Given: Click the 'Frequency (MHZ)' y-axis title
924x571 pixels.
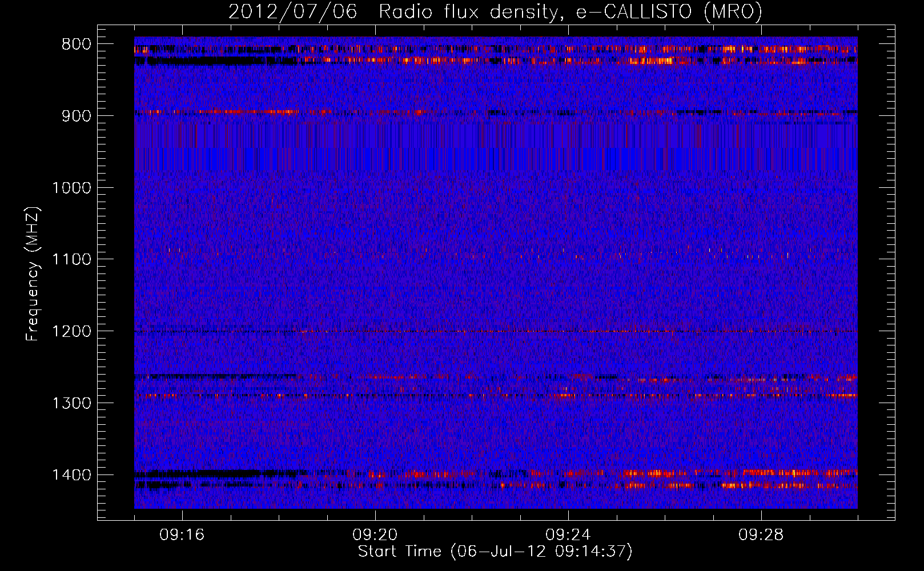Looking at the screenshot, I should [33, 274].
